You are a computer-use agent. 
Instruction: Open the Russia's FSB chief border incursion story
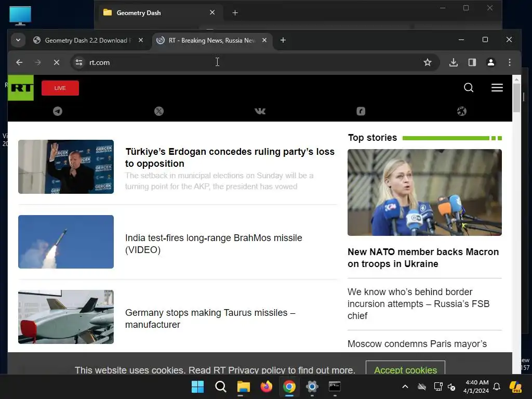click(418, 303)
